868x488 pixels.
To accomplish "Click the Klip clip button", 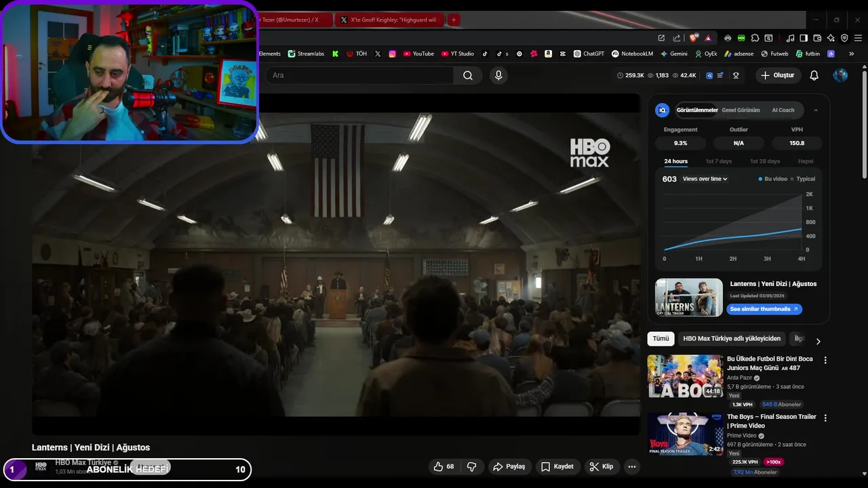I will click(x=601, y=466).
